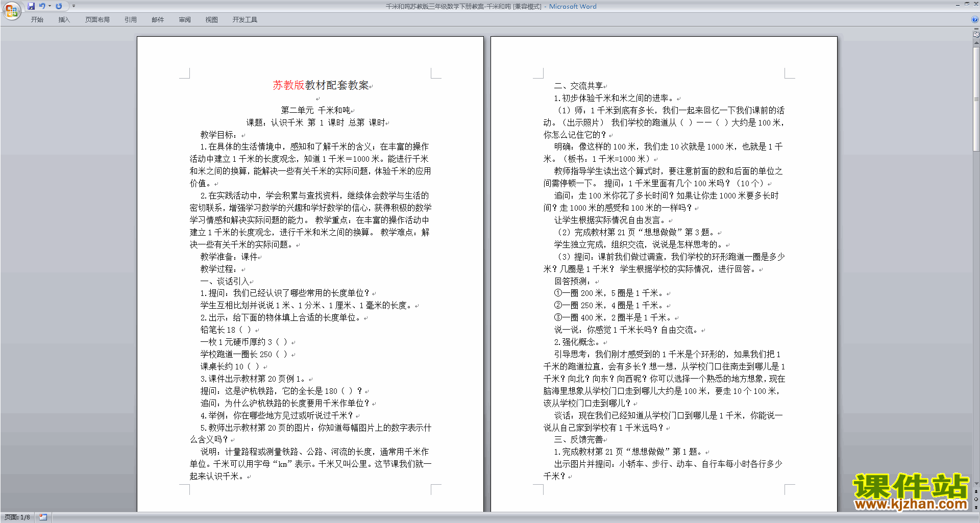Screen dimensions: 980x523
Task: Click the macro recording icon in status bar
Action: pos(43,517)
